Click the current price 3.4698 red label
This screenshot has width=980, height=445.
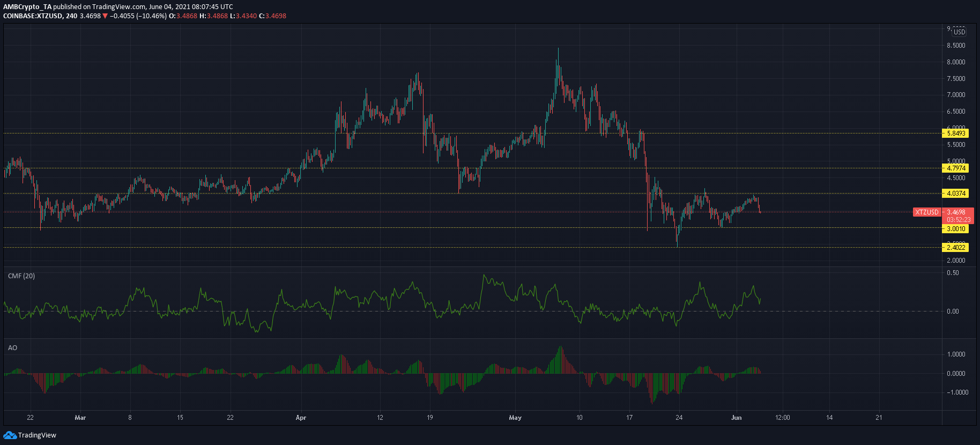coord(956,212)
